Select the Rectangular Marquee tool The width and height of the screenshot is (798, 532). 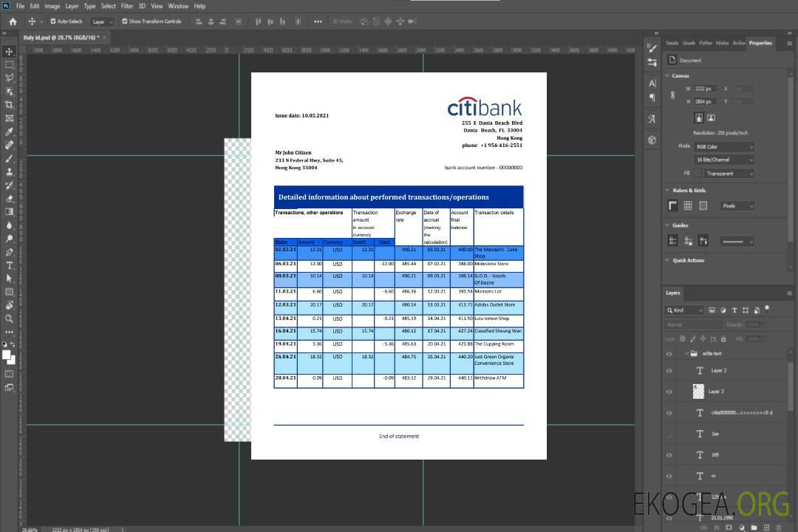click(x=9, y=65)
